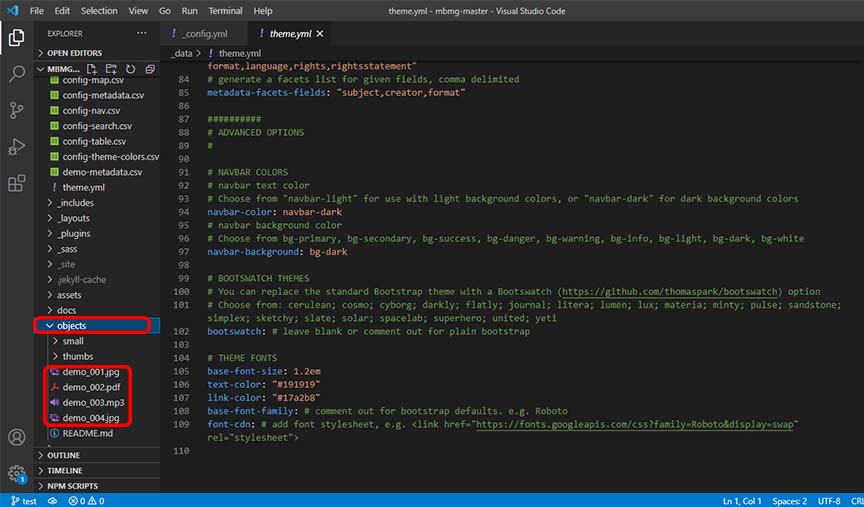The width and height of the screenshot is (864, 507).
Task: Expand the _layouts folder
Action: pos(73,217)
